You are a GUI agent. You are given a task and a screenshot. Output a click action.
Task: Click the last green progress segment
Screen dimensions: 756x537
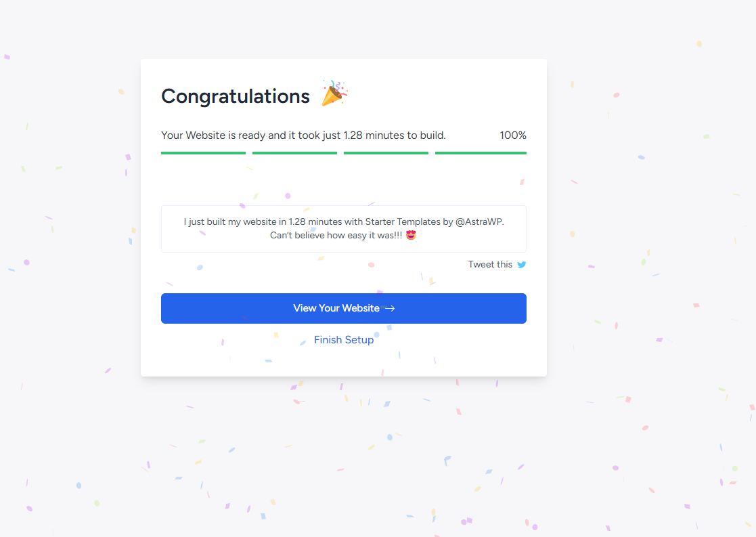(x=481, y=153)
